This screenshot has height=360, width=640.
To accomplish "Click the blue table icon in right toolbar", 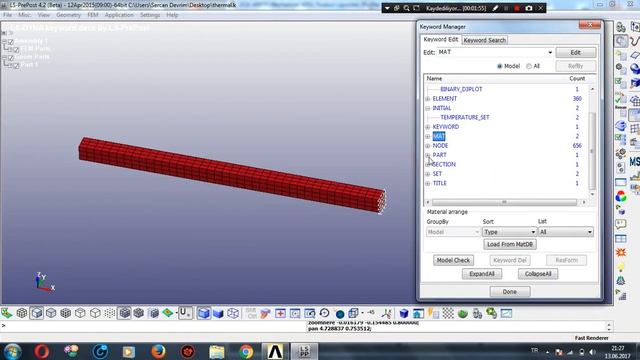I will (621, 238).
